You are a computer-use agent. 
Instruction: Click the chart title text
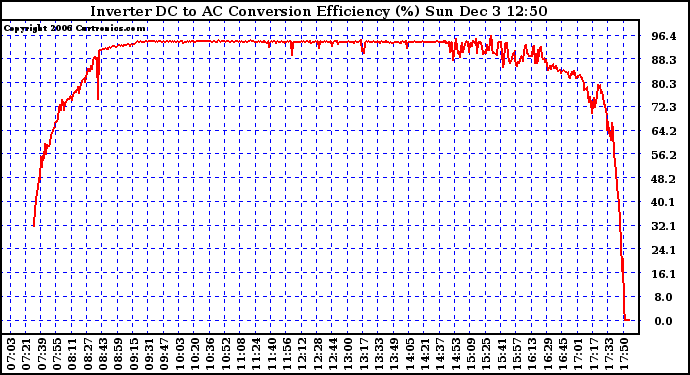[319, 11]
